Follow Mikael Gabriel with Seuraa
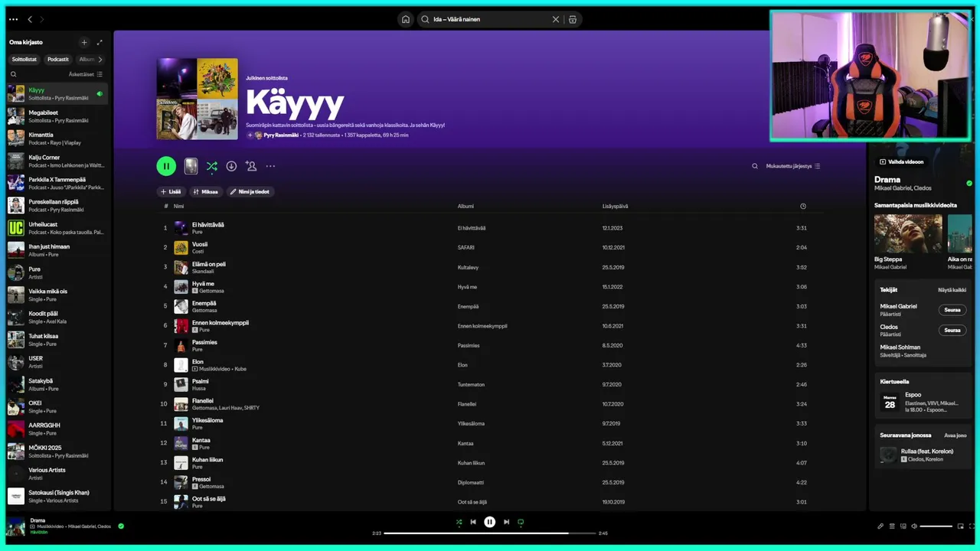This screenshot has height=551, width=980. coord(952,310)
